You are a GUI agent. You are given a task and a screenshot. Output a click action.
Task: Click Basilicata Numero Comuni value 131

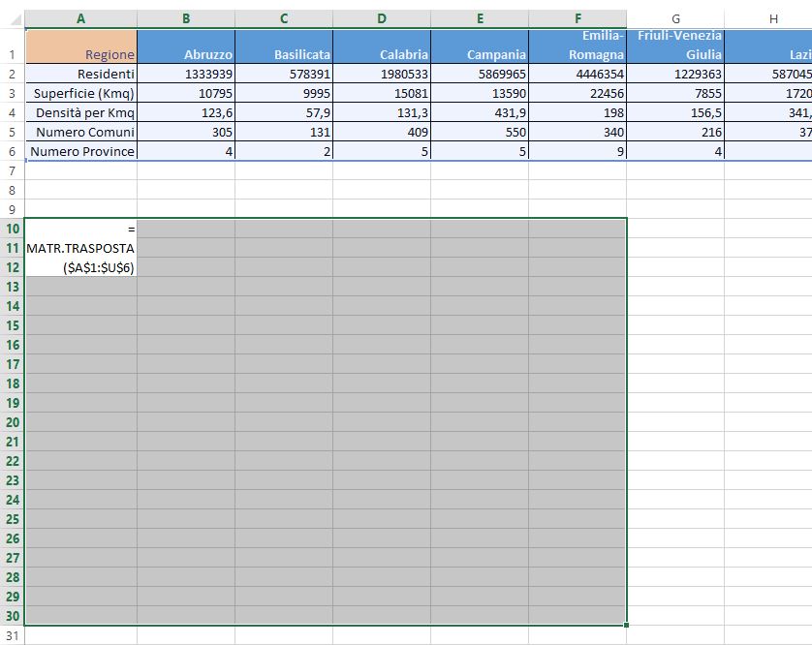click(x=283, y=132)
